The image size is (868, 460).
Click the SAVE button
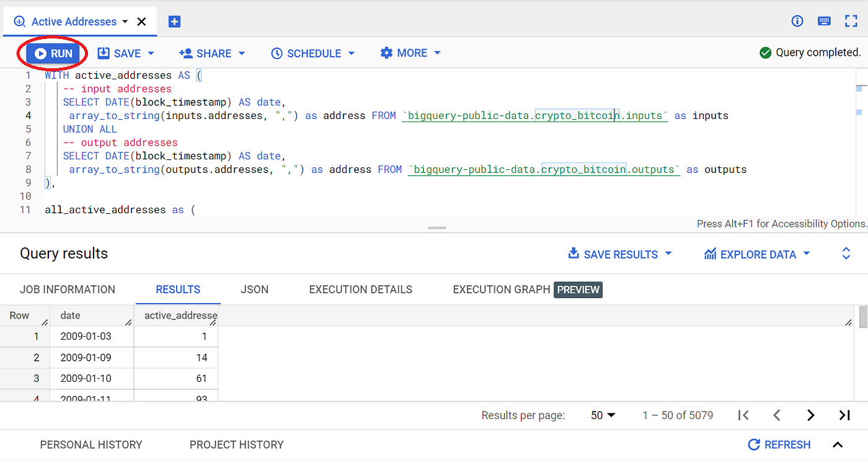pos(120,53)
